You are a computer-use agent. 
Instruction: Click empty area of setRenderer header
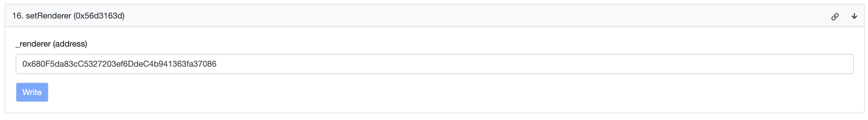tap(472, 16)
